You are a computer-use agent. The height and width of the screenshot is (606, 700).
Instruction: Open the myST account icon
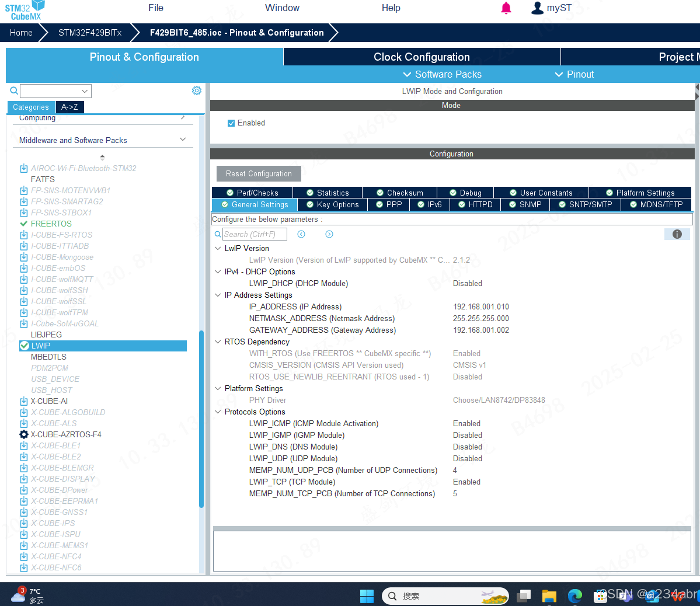[537, 8]
